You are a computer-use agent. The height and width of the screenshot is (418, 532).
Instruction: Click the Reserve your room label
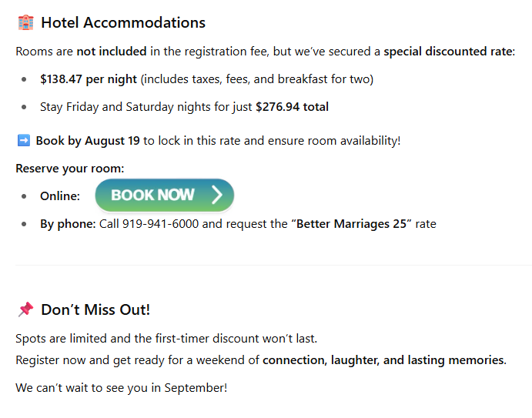coord(70,169)
